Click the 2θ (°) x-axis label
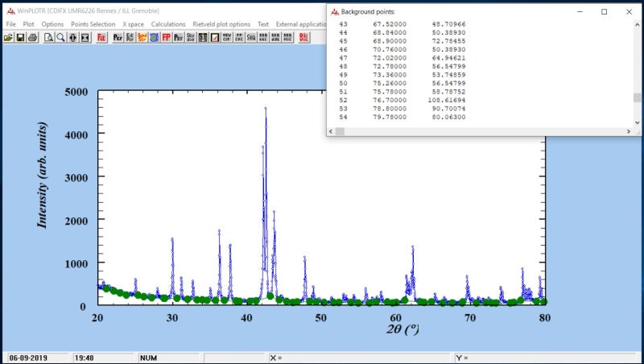This screenshot has width=644, height=364. [402, 329]
